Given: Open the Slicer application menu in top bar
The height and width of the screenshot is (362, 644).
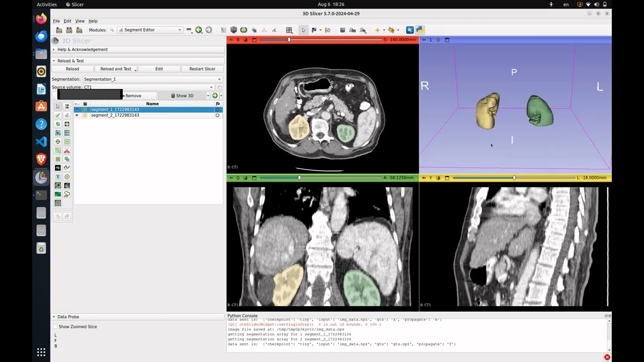Looking at the screenshot, I should (x=74, y=5).
